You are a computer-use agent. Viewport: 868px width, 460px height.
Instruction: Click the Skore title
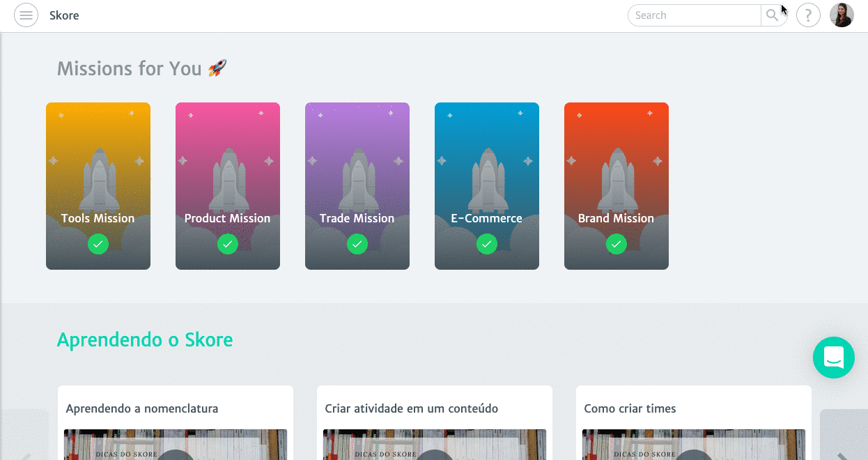click(x=64, y=15)
